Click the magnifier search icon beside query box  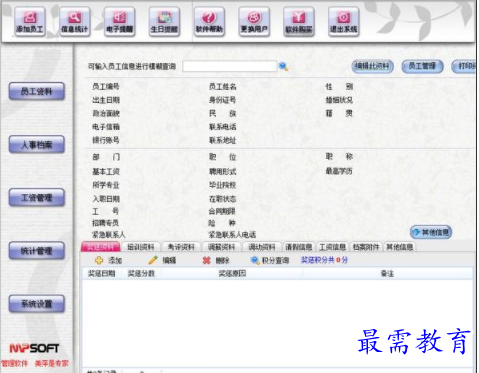tap(283, 67)
